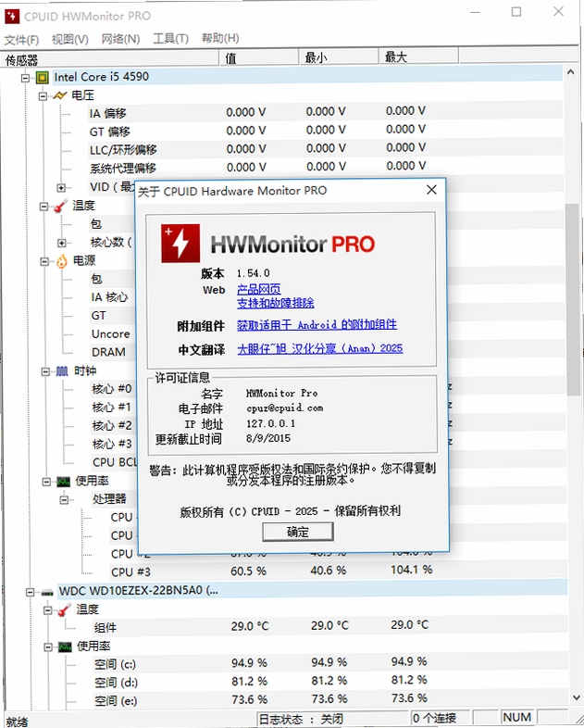Click the HWMonitor PRO logo in About dialog
The image size is (584, 728).
pos(180,244)
